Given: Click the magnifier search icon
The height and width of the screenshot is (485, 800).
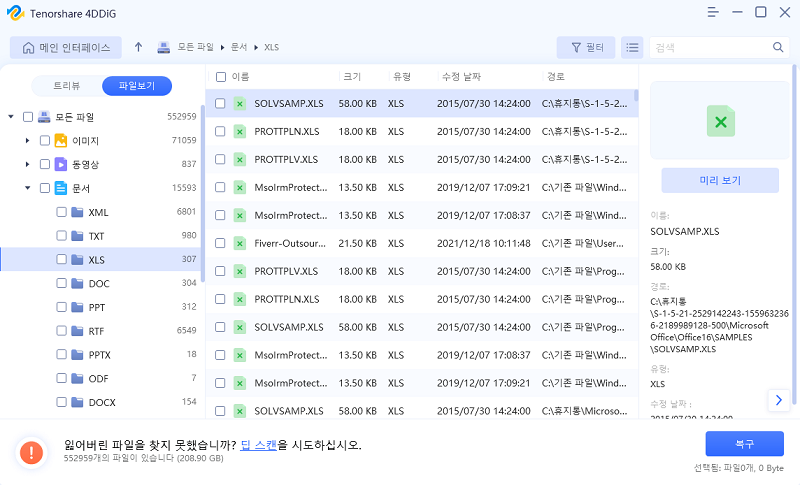Looking at the screenshot, I should click(778, 47).
